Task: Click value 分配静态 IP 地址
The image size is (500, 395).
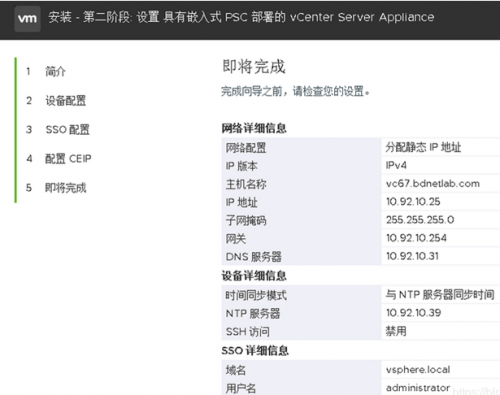Action: point(423,147)
